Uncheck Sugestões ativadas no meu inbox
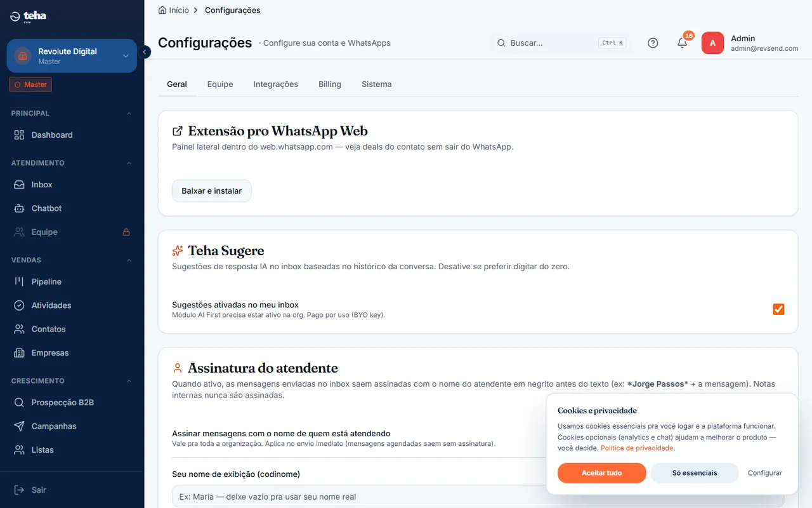This screenshot has height=508, width=812. [778, 309]
